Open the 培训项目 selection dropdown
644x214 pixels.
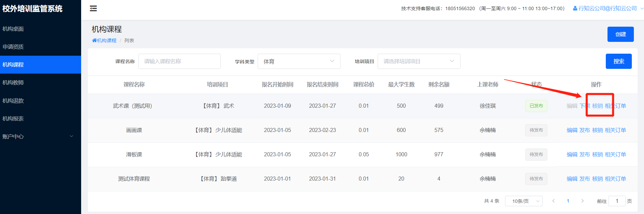419,61
